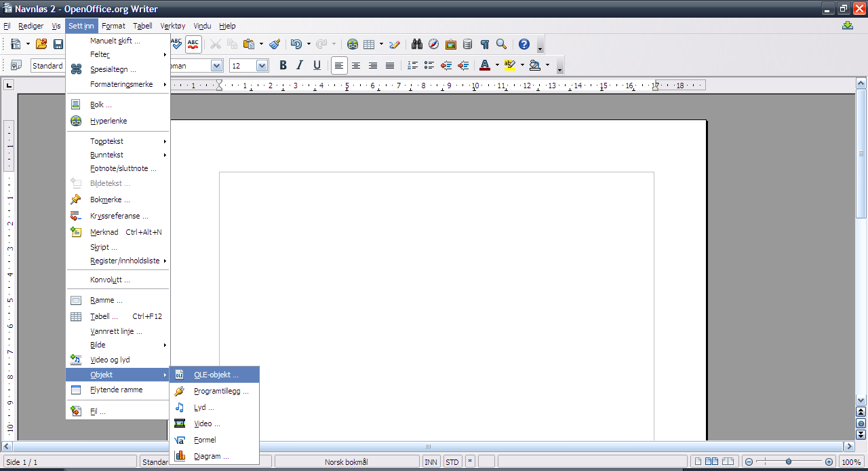Open the Navigator compass icon
Screen dimensions: 868x471
click(x=434, y=44)
